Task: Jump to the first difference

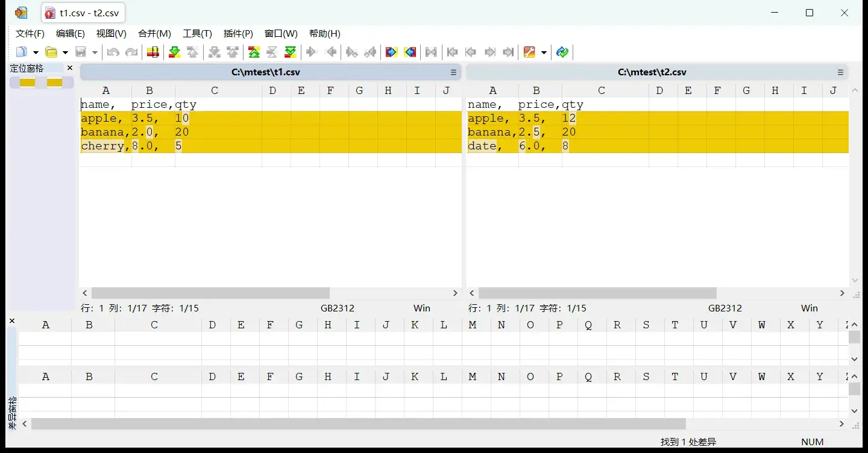Action: (x=254, y=52)
